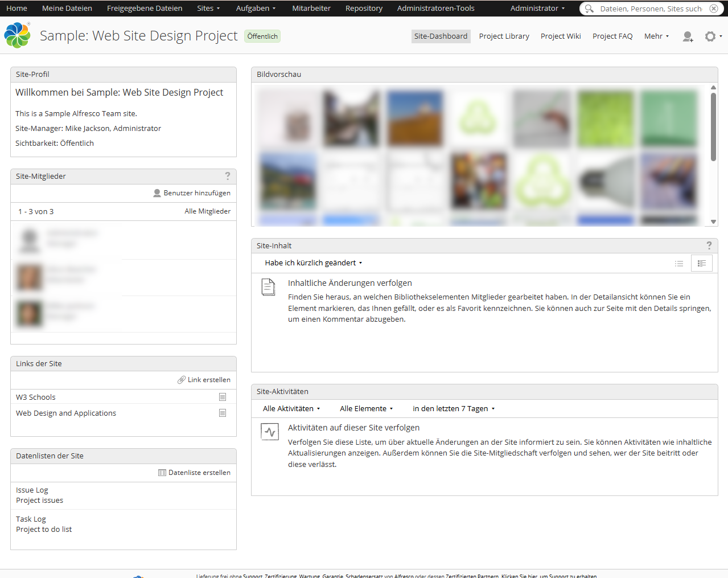Switch Site-Inhalt to detailed list view
The width and height of the screenshot is (728, 578).
701,263
